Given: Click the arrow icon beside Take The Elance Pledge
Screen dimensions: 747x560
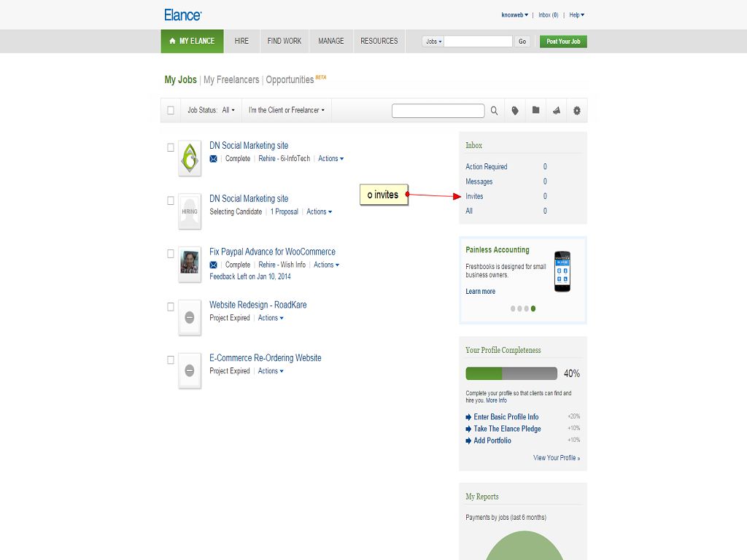Looking at the screenshot, I should pyautogui.click(x=468, y=429).
